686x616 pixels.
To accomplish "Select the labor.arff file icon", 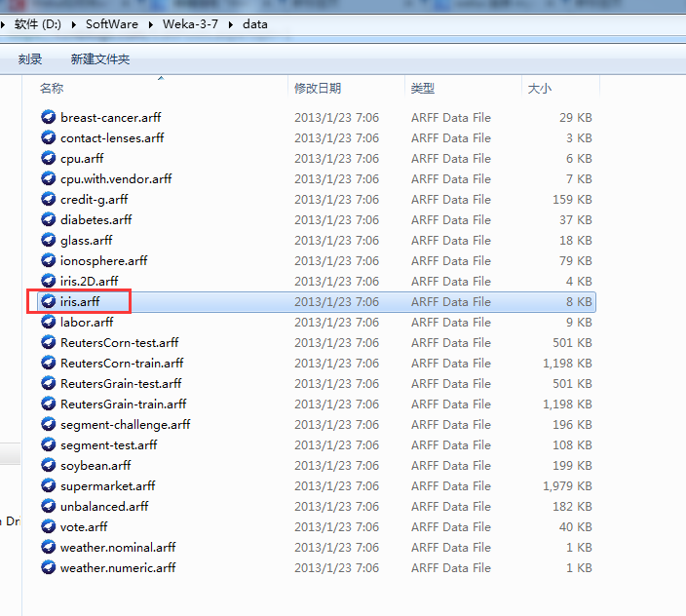I will [x=48, y=322].
